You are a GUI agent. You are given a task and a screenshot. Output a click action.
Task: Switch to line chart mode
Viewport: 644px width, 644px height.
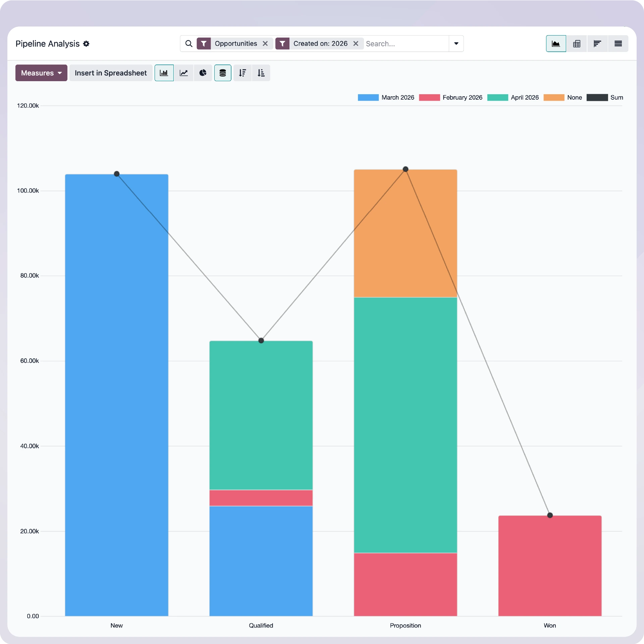tap(183, 73)
